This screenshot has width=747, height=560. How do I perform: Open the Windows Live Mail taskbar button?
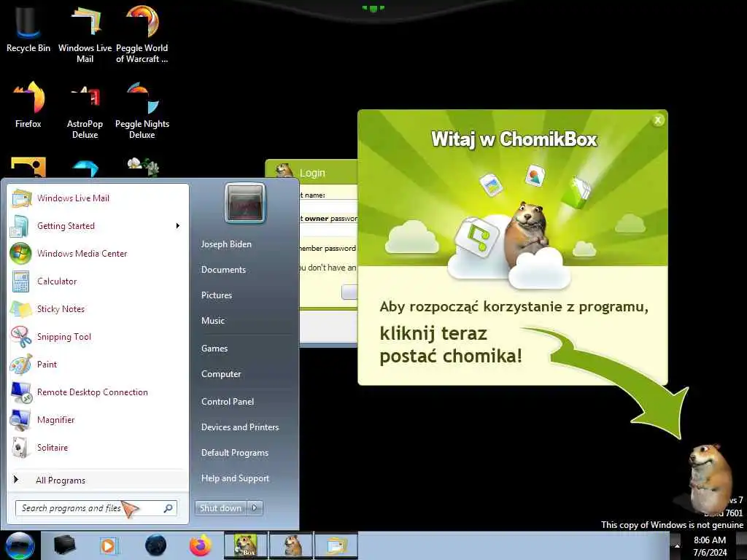[x=336, y=545]
